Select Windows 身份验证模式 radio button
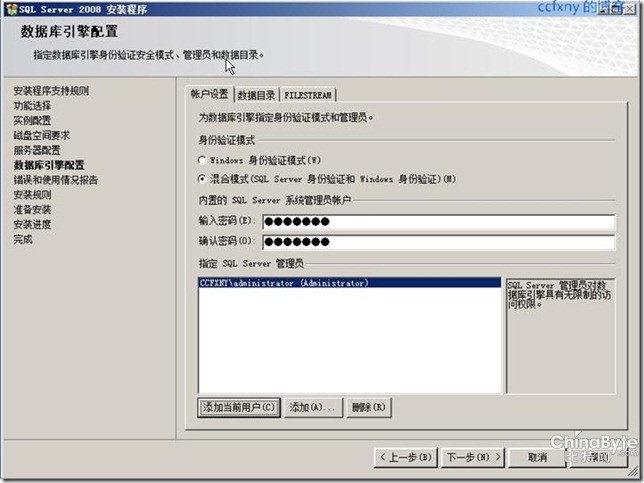Viewport: 644px width, 483px height. coord(203,159)
